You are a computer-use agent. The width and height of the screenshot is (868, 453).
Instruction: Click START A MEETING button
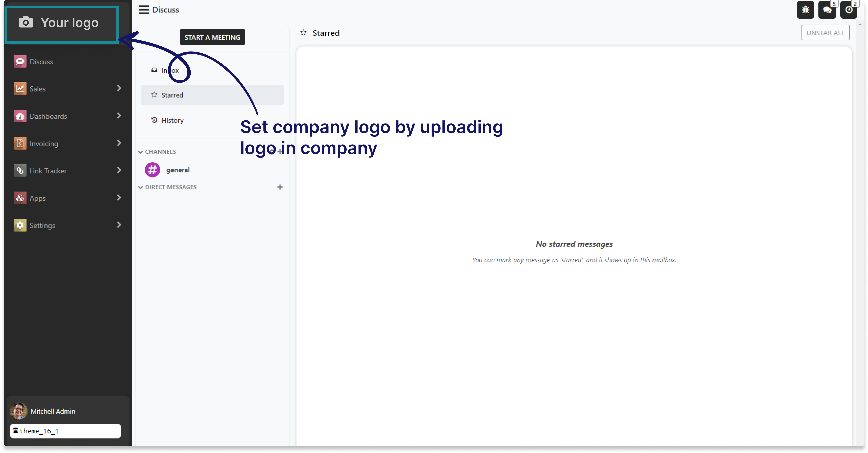click(x=212, y=37)
